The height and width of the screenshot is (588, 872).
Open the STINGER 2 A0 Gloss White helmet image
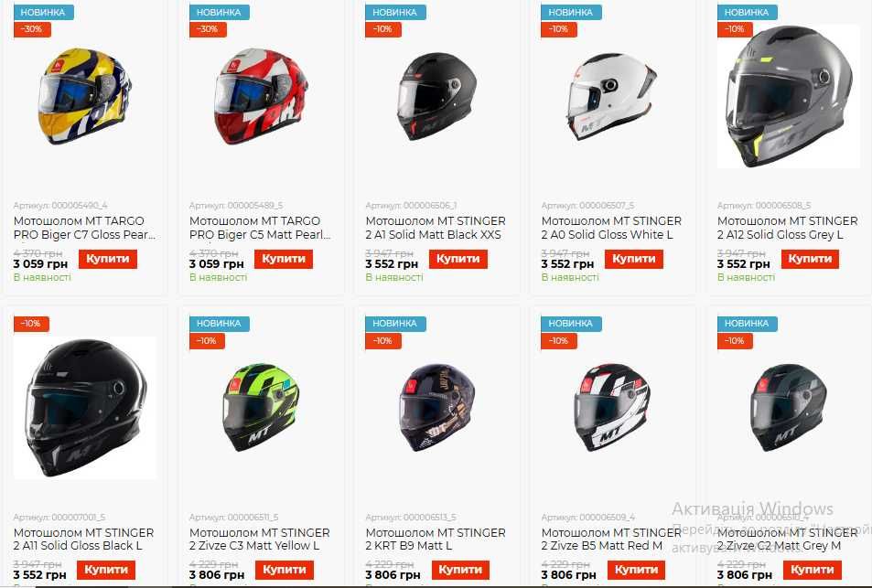pos(612,96)
